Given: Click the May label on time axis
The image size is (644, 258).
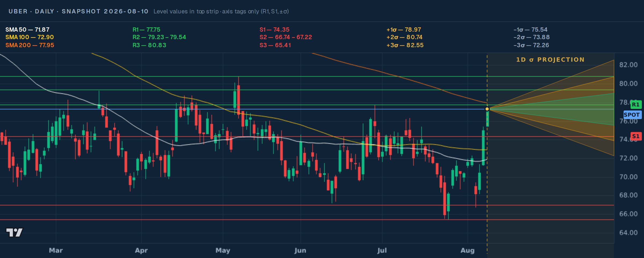Looking at the screenshot, I should coord(223,250).
